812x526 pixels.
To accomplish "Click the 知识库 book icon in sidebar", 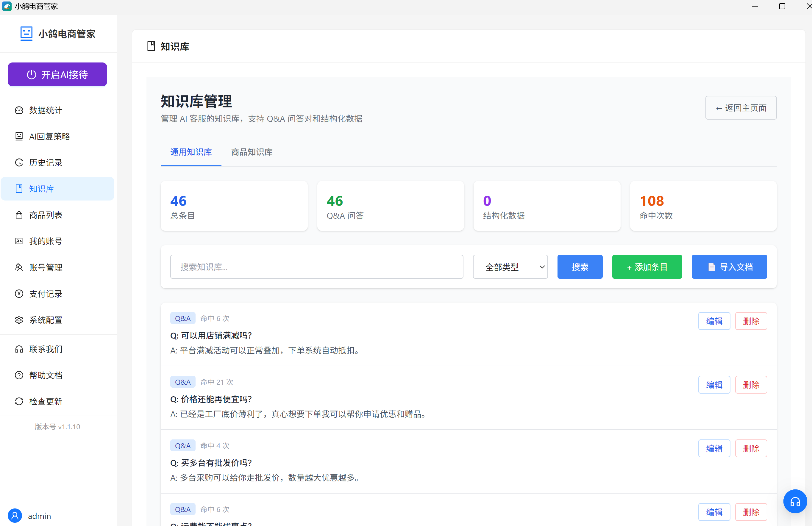I will tap(19, 189).
